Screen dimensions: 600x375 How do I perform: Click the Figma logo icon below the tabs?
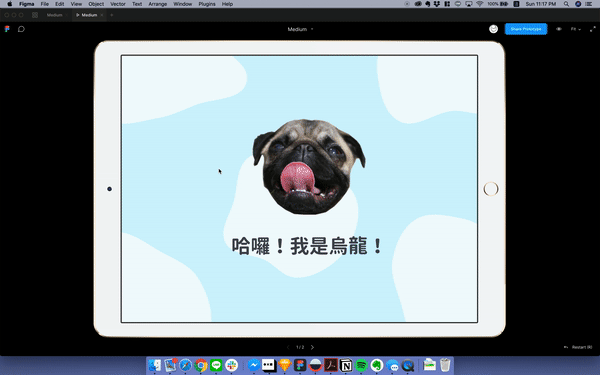[7, 29]
